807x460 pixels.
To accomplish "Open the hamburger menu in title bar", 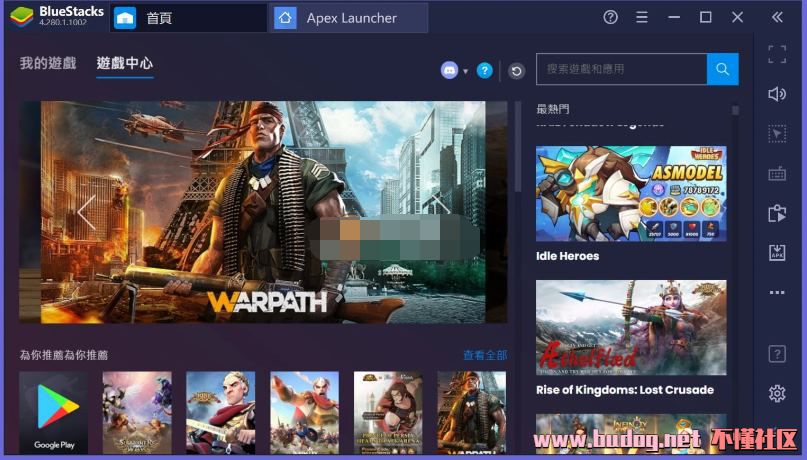I will [x=642, y=17].
